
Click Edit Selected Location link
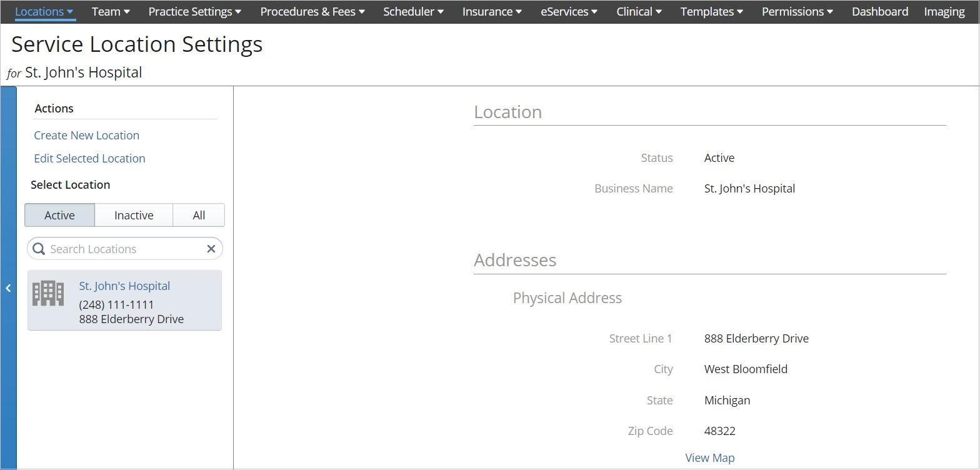(89, 159)
